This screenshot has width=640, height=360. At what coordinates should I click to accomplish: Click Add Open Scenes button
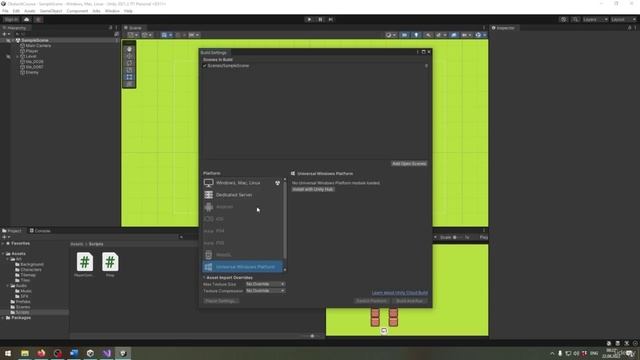tap(409, 164)
